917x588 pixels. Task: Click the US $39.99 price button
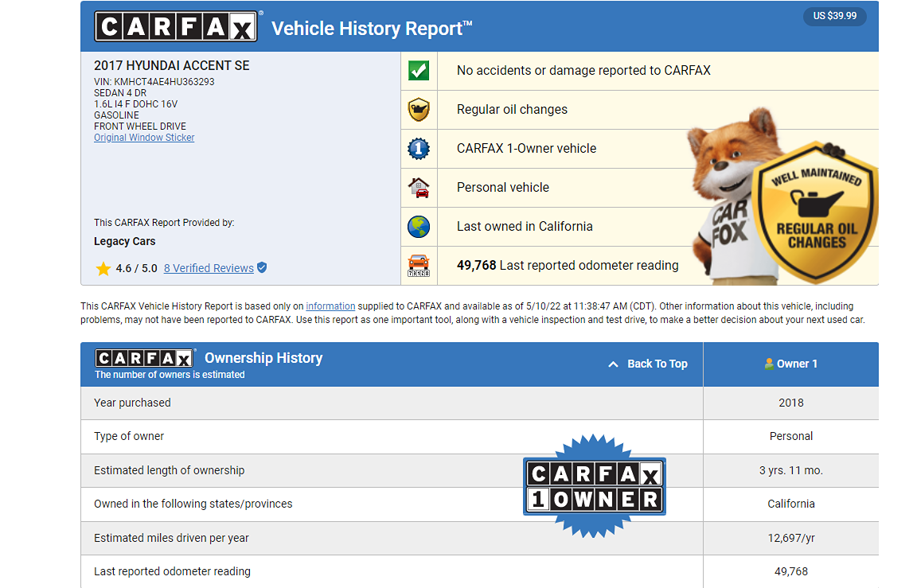point(834,16)
